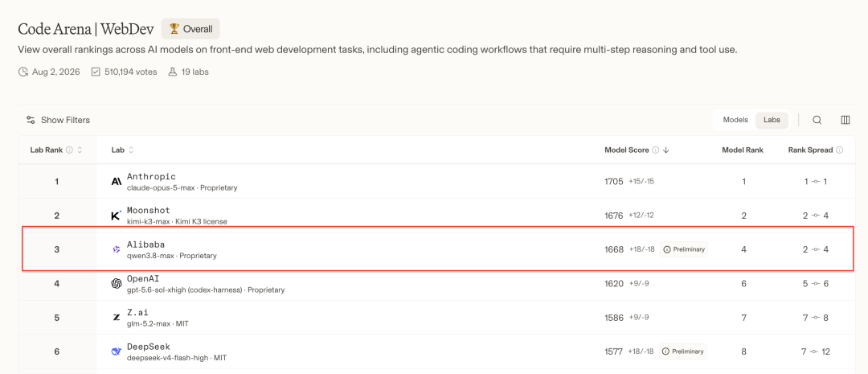Screen dimensions: 868x374
Task: Click the Alibaba Qwen logo icon
Action: [117, 250]
